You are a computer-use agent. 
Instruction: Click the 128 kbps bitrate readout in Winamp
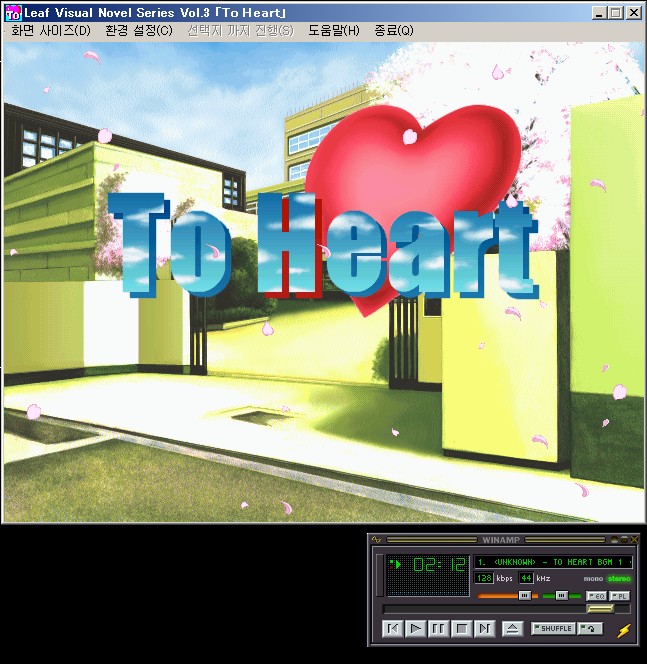pos(484,578)
